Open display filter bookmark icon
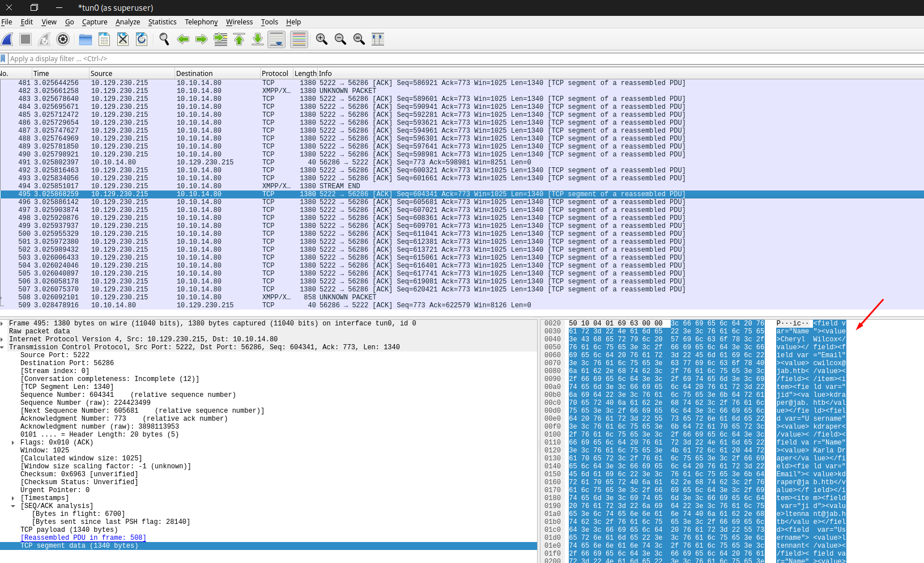Screen dimensions: 924x563 [x=3, y=59]
